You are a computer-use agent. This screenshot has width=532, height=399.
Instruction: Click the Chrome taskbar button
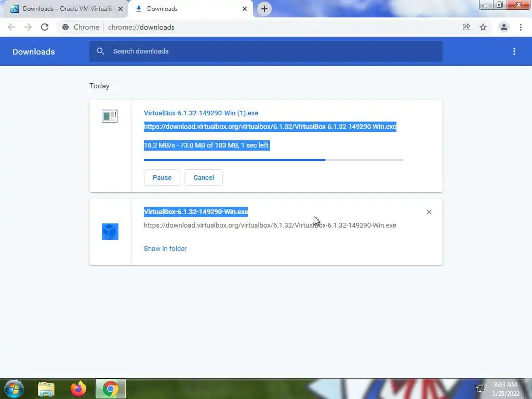click(x=111, y=389)
